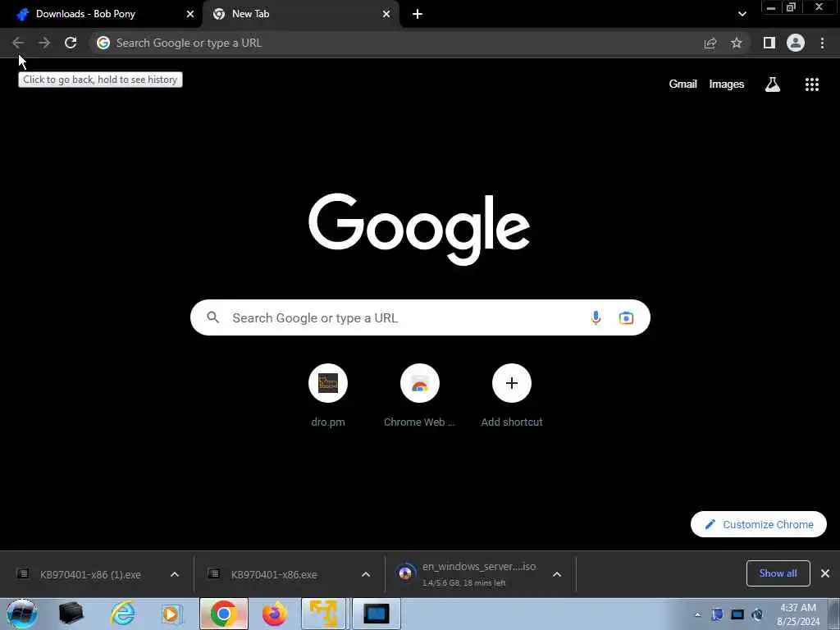Bookmark this tab with the star icon
This screenshot has height=630, width=840.
click(x=737, y=43)
